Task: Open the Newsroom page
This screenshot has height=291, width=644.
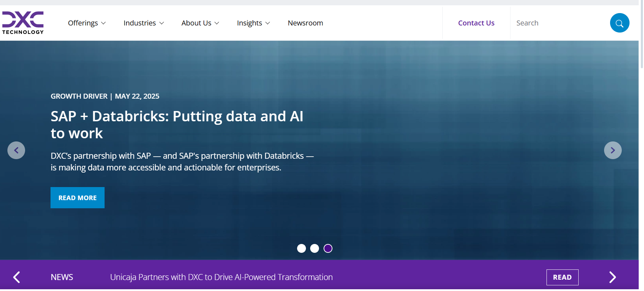Action: pyautogui.click(x=305, y=23)
